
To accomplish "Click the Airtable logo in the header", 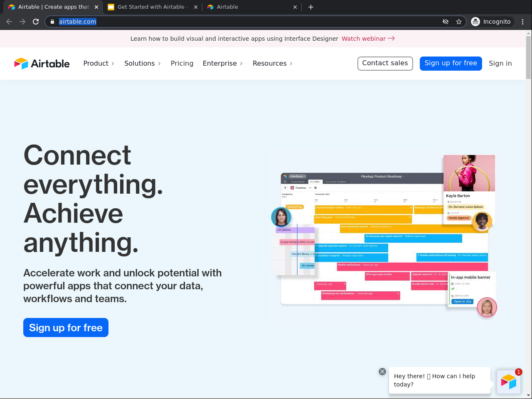I will [x=42, y=64].
